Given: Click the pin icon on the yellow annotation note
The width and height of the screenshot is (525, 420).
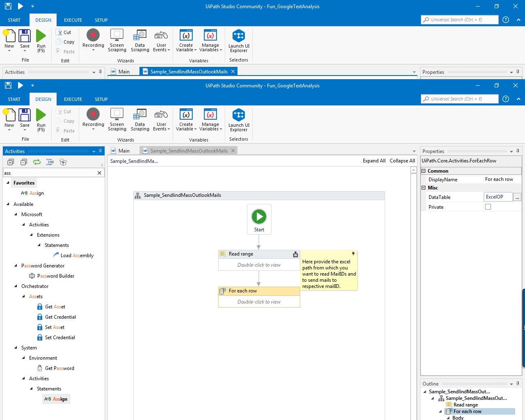Looking at the screenshot, I should pyautogui.click(x=353, y=253).
